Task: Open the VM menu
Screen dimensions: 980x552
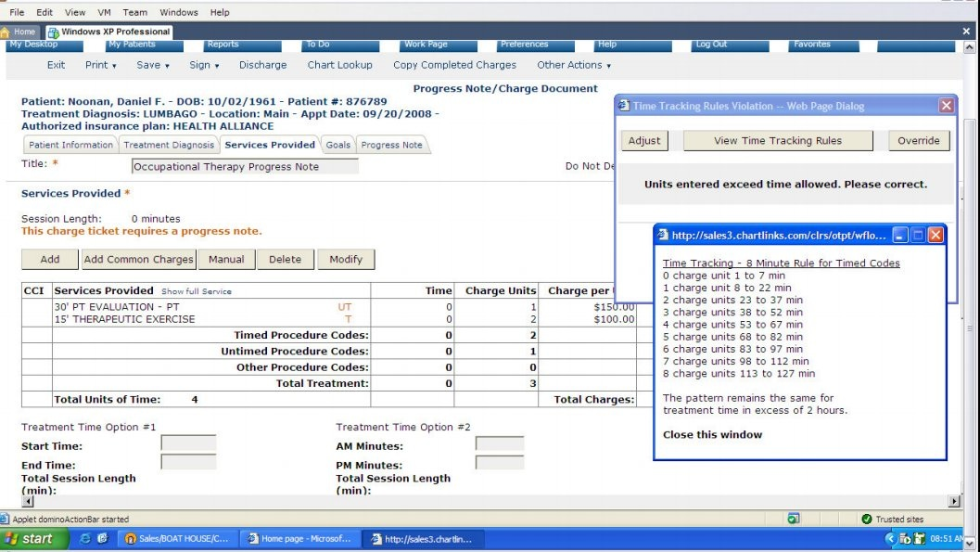Action: point(105,12)
